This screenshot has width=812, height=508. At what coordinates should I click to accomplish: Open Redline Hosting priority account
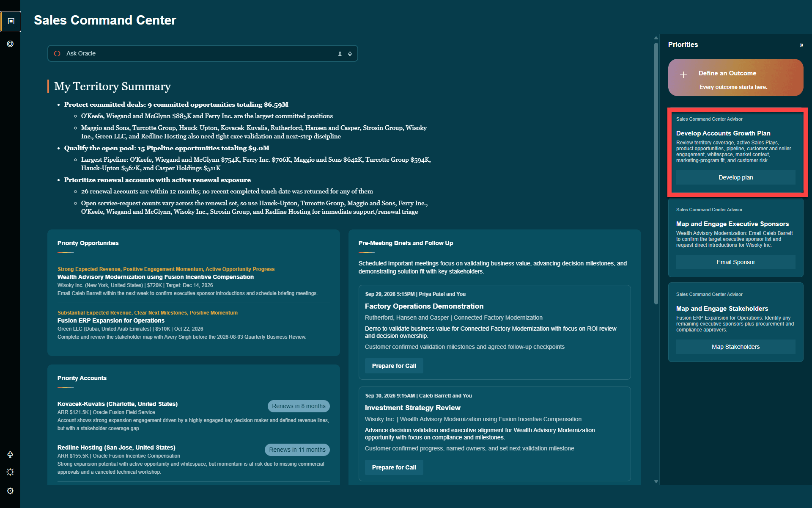coord(116,447)
